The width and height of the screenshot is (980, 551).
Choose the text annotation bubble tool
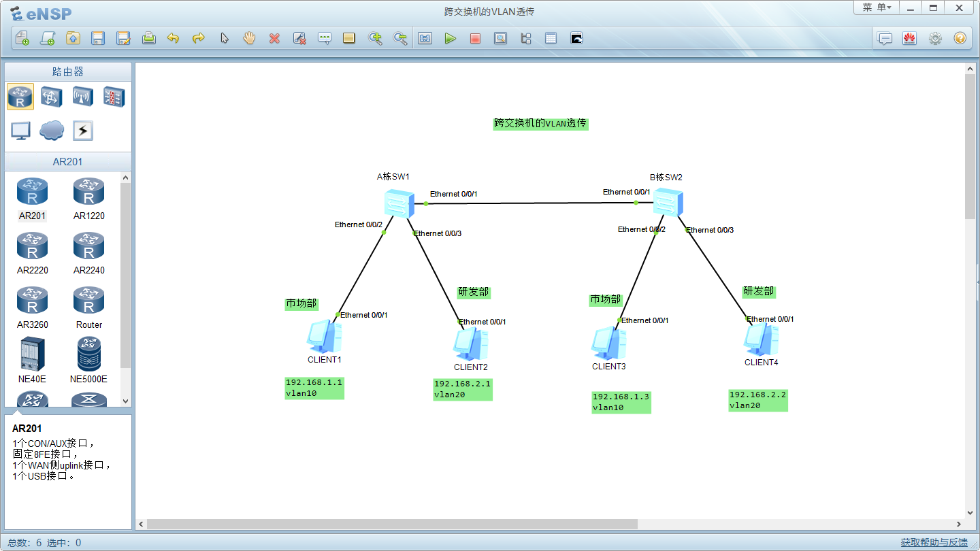325,39
